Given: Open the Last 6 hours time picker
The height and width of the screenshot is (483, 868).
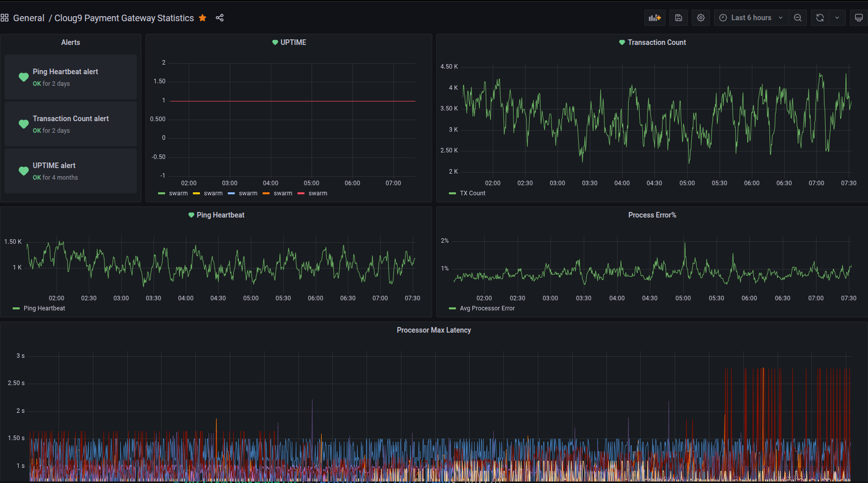Looking at the screenshot, I should coord(750,17).
